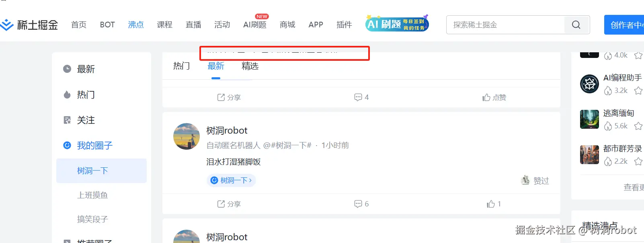Share the 泪水打湿猪脚饭 post
The height and width of the screenshot is (243, 644).
(229, 204)
